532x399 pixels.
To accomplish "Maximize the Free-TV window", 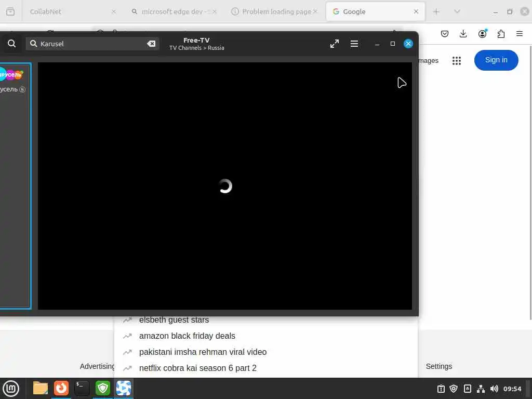I will point(393,44).
